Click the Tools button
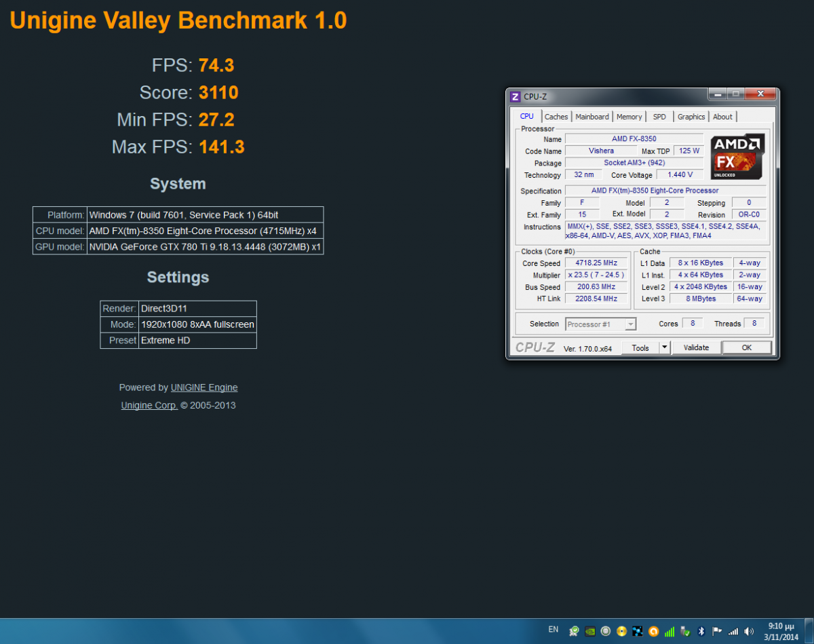Screen dimensions: 814x644 [640, 347]
